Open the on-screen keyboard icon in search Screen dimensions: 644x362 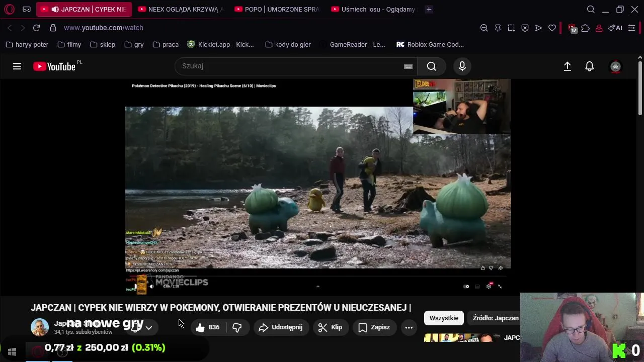408,66
